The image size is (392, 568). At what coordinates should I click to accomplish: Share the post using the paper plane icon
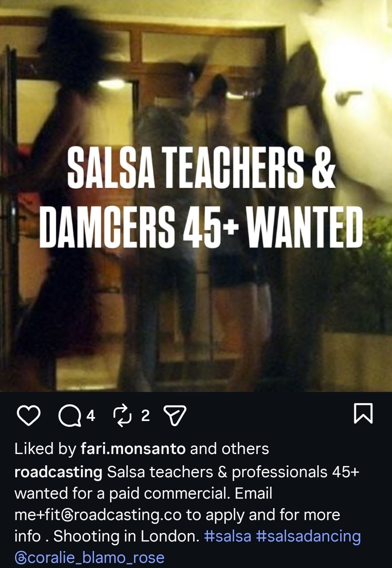pyautogui.click(x=175, y=415)
